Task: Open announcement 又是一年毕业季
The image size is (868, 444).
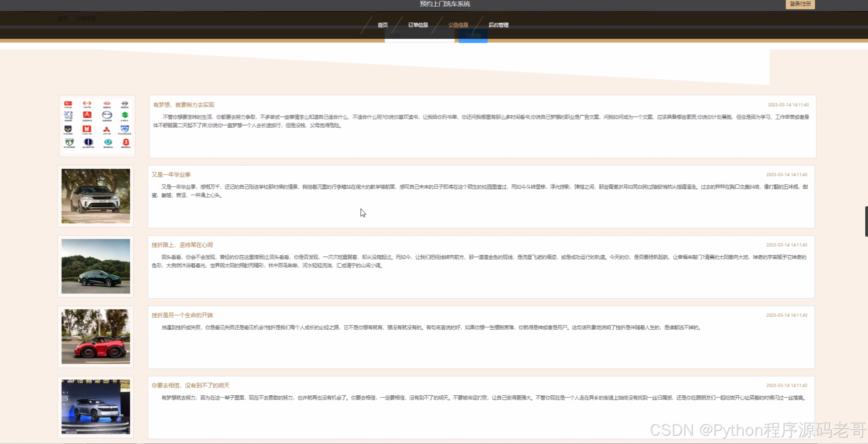Action: coord(171,175)
